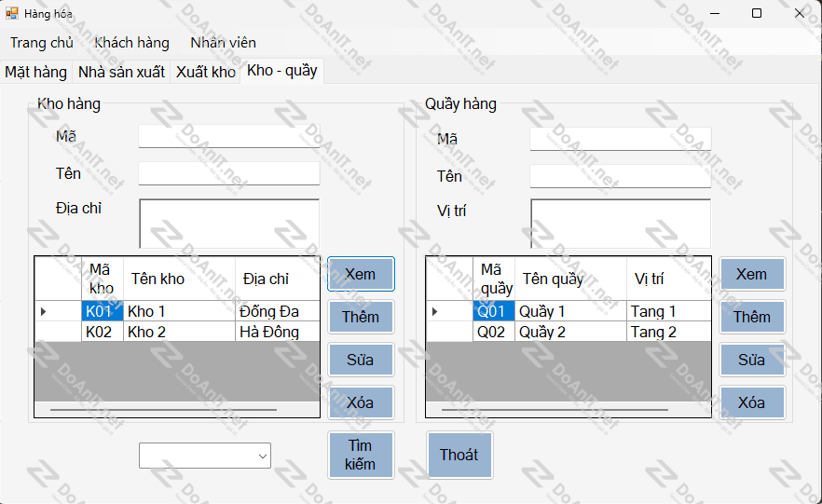Screen dimensions: 822x504
Task: Select the Đống Đa address cell
Action: click(278, 311)
